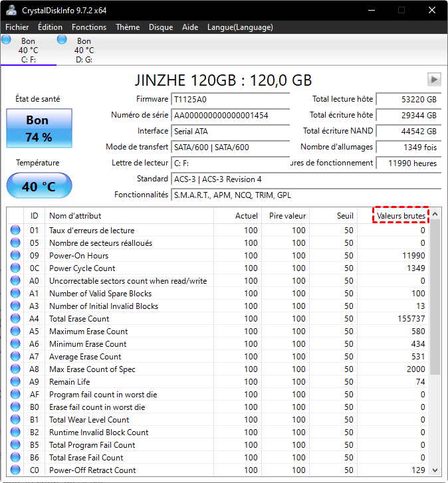
Task: Click scrollbar up arrow in attribute list
Action: (x=435, y=214)
